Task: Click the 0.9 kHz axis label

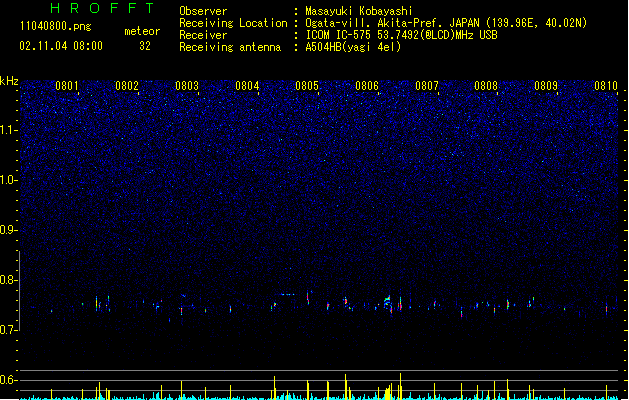Action: coord(9,230)
